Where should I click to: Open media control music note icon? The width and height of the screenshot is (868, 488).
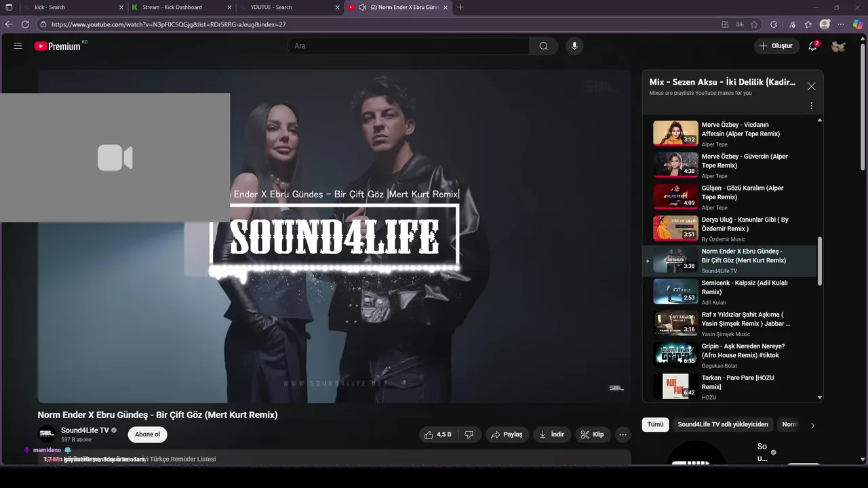click(x=792, y=24)
